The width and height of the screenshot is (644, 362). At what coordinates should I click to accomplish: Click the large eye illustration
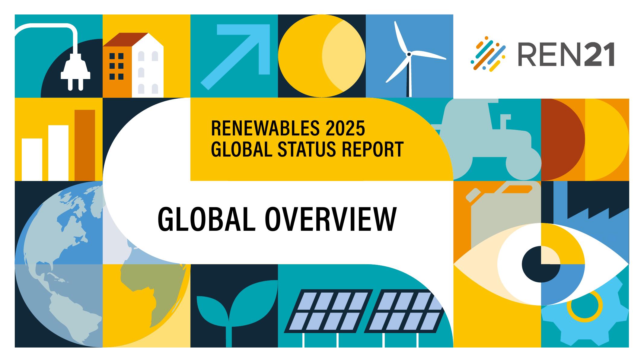click(541, 264)
